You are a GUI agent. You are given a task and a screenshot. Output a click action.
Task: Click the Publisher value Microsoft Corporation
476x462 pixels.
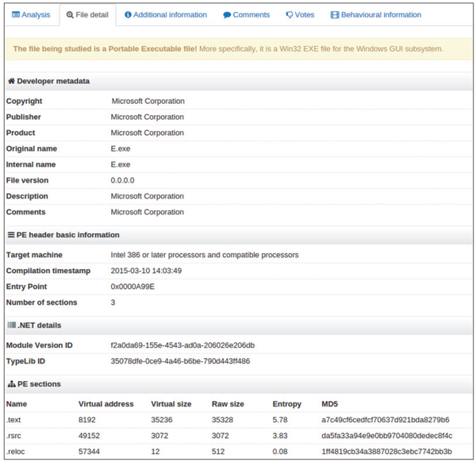pos(148,117)
